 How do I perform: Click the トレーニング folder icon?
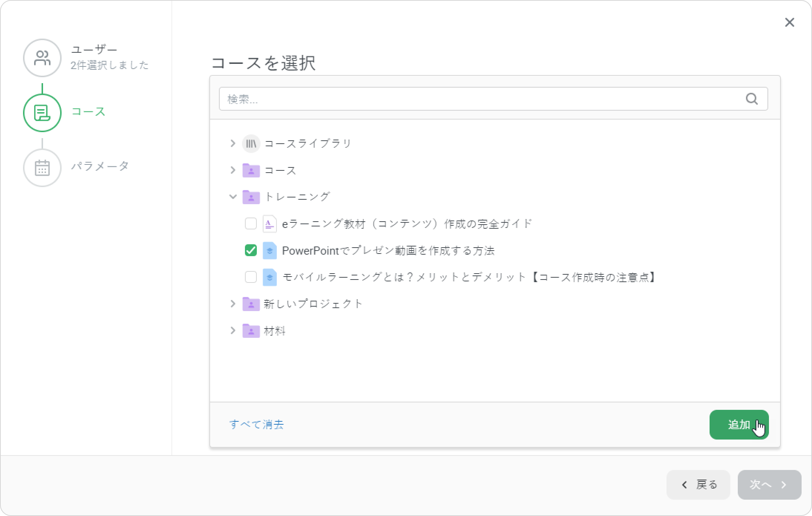(251, 197)
